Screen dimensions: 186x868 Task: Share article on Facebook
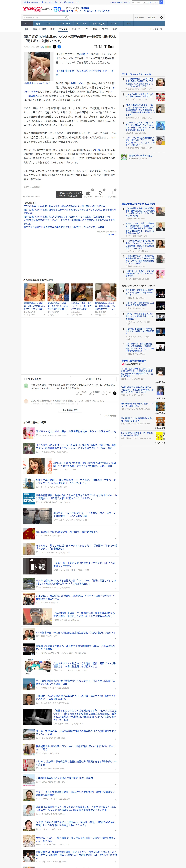(59, 47)
